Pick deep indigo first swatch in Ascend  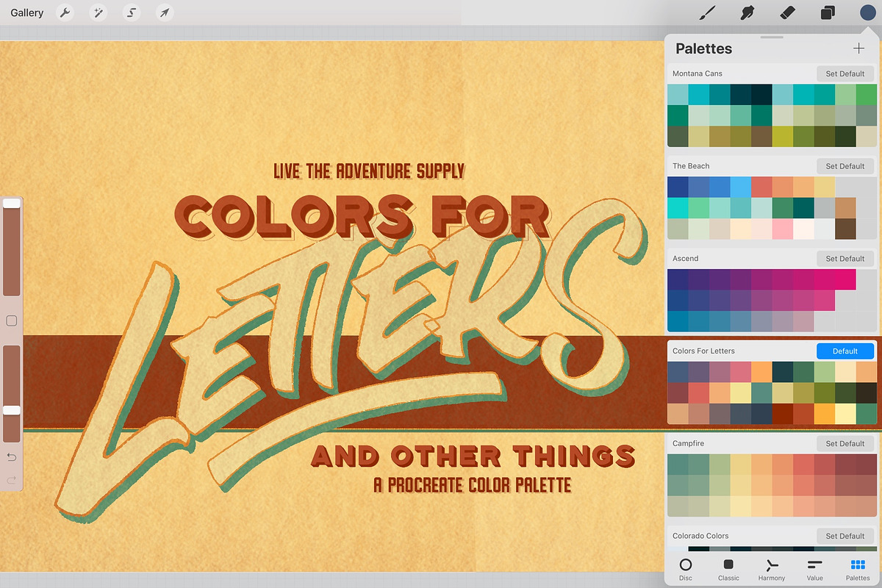(678, 279)
